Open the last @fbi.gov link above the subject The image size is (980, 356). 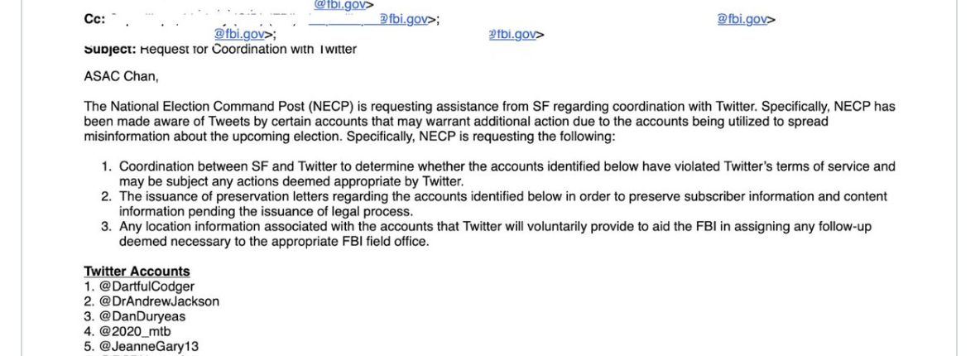pos(512,35)
